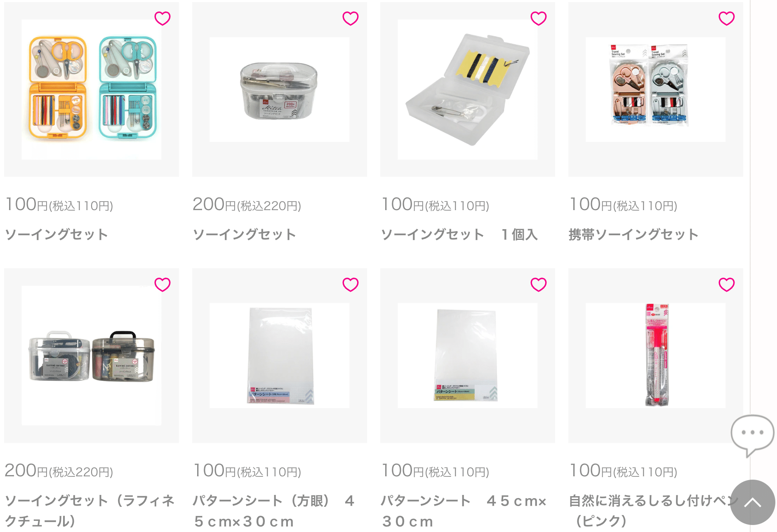The width and height of the screenshot is (777, 532).
Task: Favorite the orange and teal sewing set
Action: coord(162,18)
